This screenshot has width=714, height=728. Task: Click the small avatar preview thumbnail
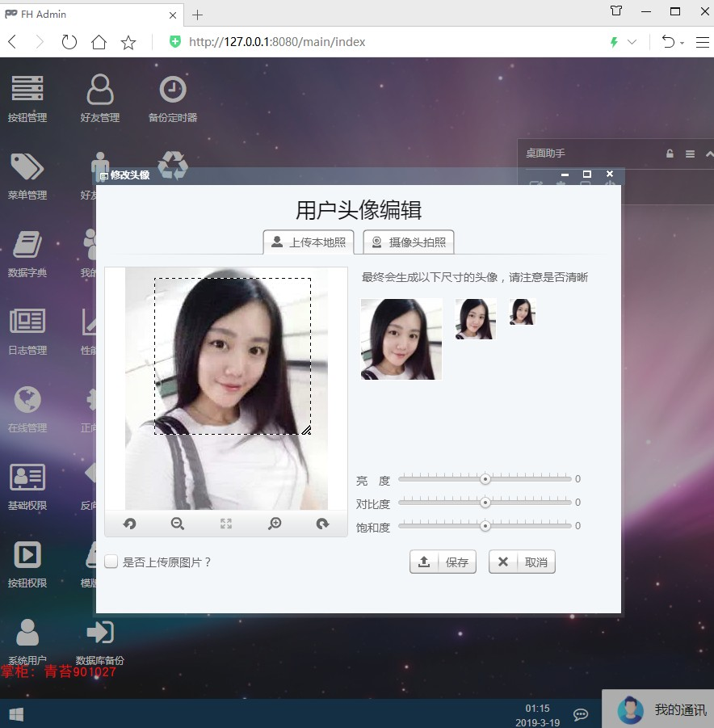tap(523, 312)
